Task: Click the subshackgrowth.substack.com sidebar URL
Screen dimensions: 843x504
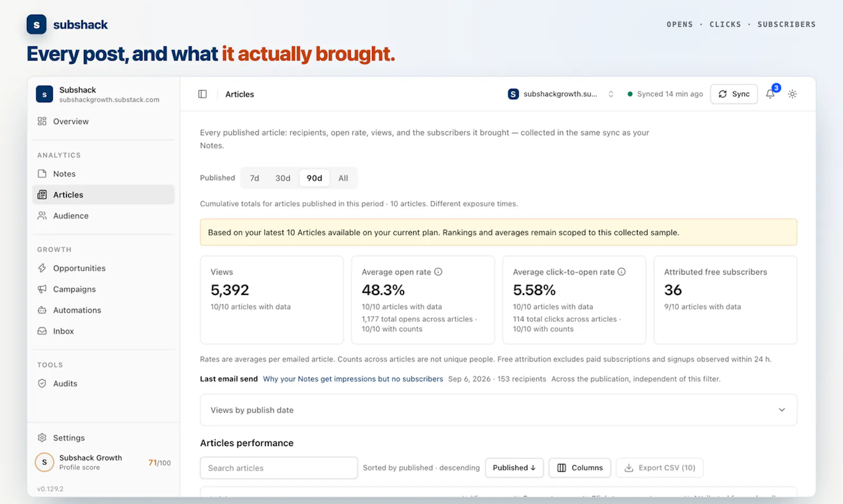Action: click(x=109, y=100)
